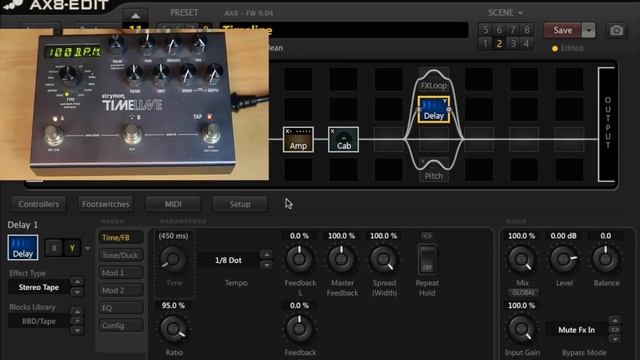Click the Balance knob
The width and height of the screenshot is (640, 360).
[605, 259]
